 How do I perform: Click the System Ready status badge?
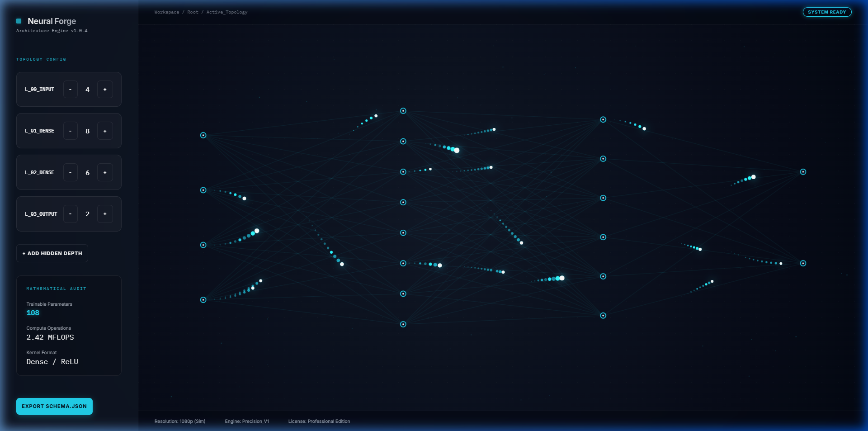[x=827, y=12]
